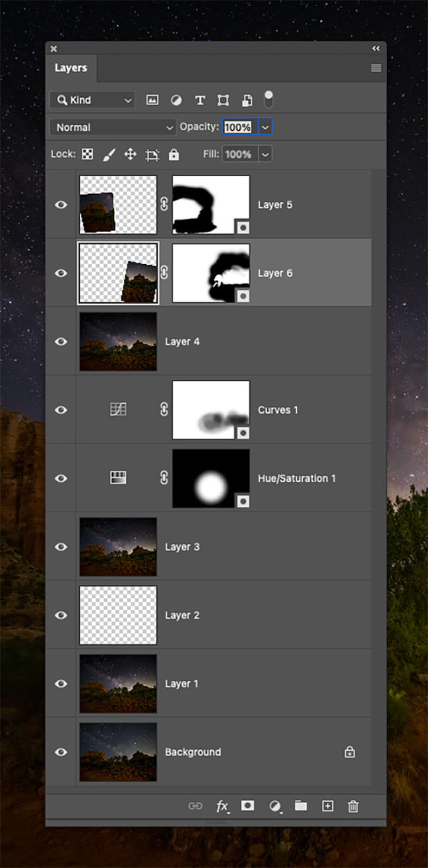This screenshot has width=428, height=868.
Task: Hide Layer 5 with eye icon
Action: (x=61, y=205)
